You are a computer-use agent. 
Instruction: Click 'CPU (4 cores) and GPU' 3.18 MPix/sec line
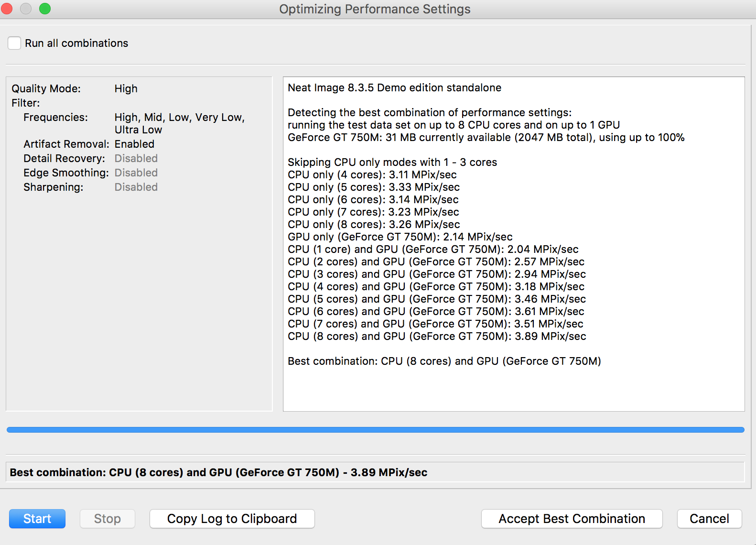tap(436, 286)
